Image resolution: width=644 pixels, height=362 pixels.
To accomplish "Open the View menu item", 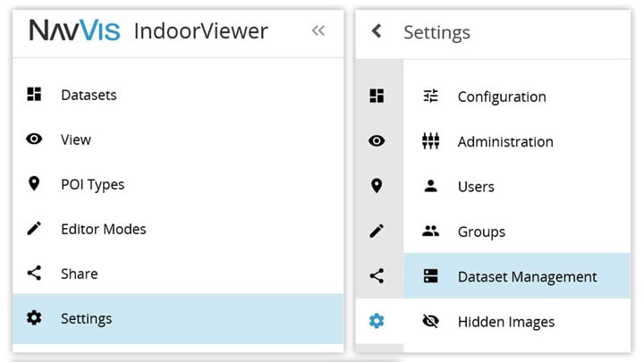I will (178, 139).
